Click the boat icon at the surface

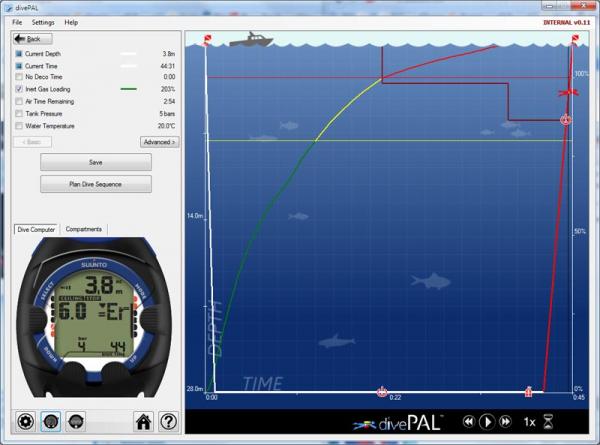click(251, 39)
